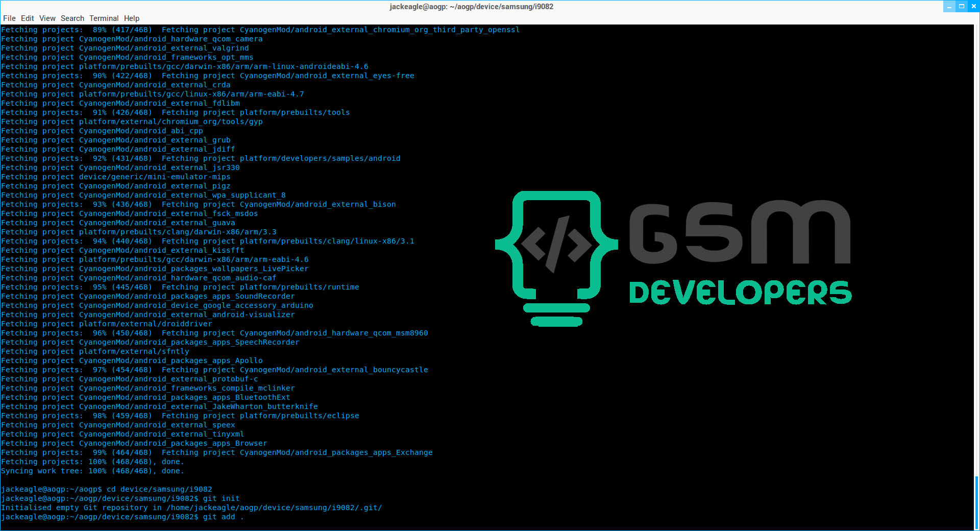Click the android_packages_apps_SpeechRecorder line

coord(150,343)
